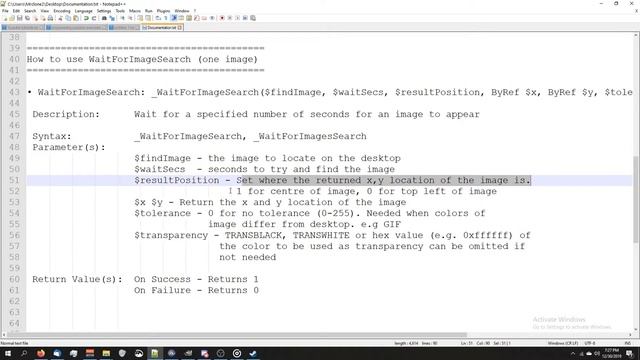Open the Encoding menu
Viewport: 640px width, 360px height.
[x=62, y=11]
